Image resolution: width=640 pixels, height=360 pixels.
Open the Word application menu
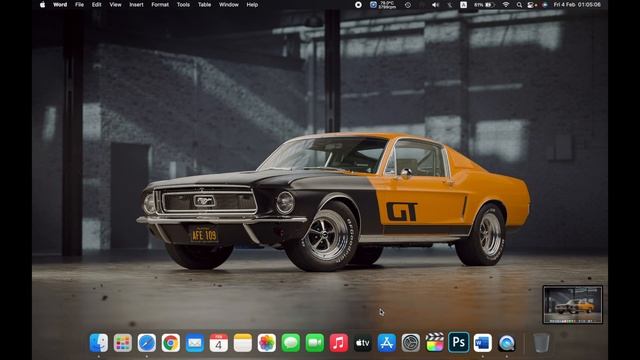(x=60, y=5)
